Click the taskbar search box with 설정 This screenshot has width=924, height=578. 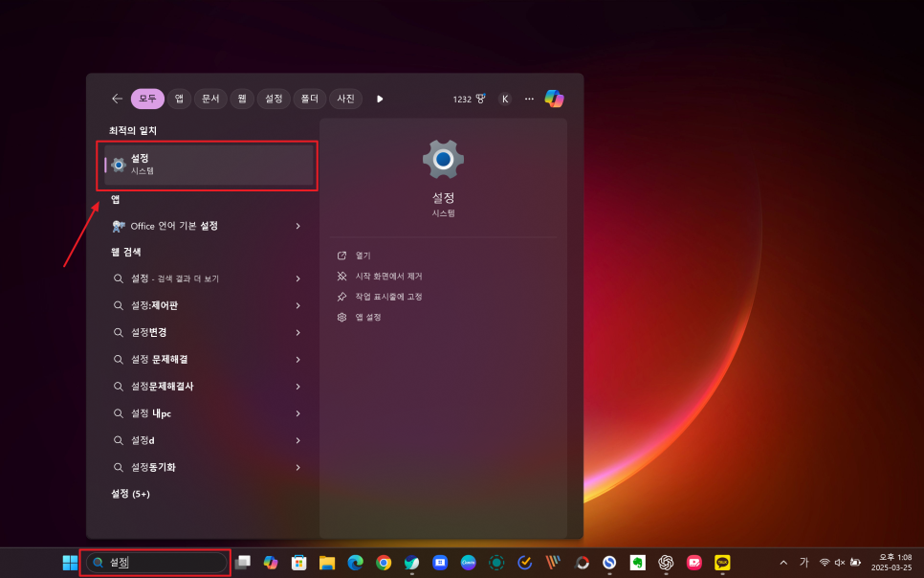coord(156,563)
